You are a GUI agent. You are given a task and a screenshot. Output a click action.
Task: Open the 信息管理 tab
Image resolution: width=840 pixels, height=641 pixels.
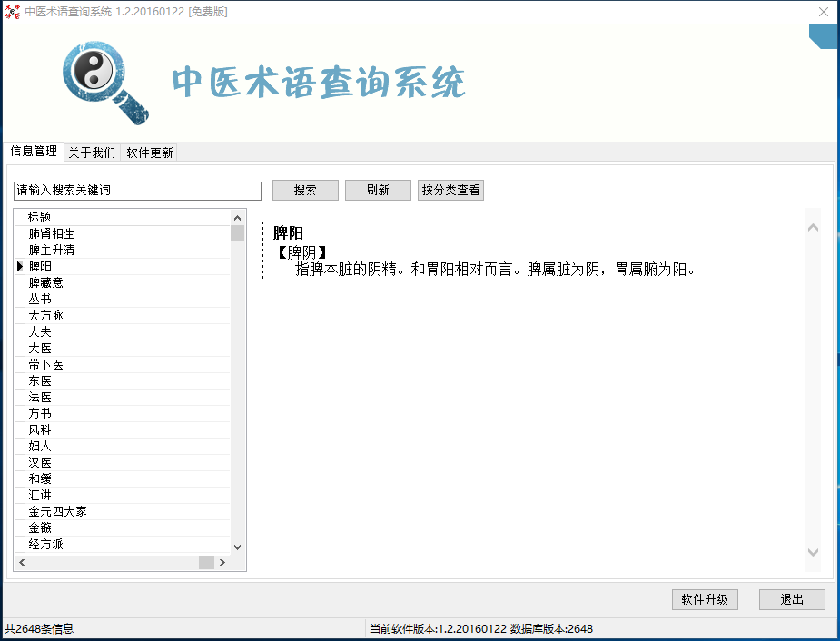click(x=33, y=152)
